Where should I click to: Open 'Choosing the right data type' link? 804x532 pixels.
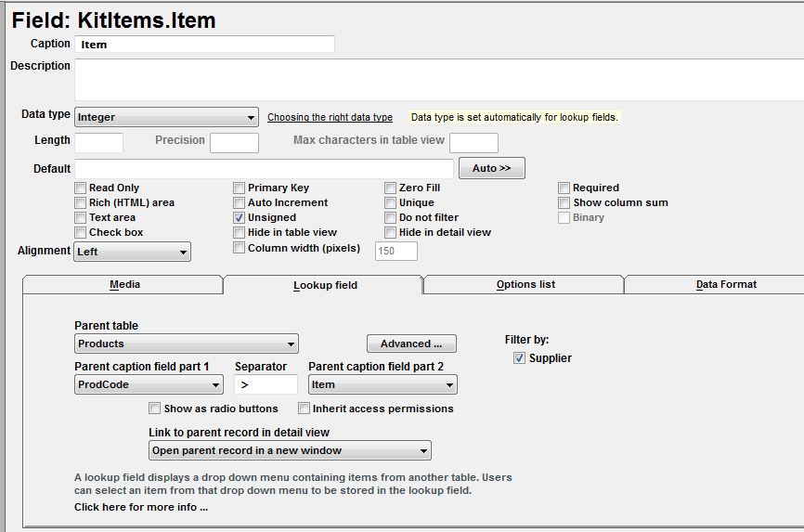[330, 117]
